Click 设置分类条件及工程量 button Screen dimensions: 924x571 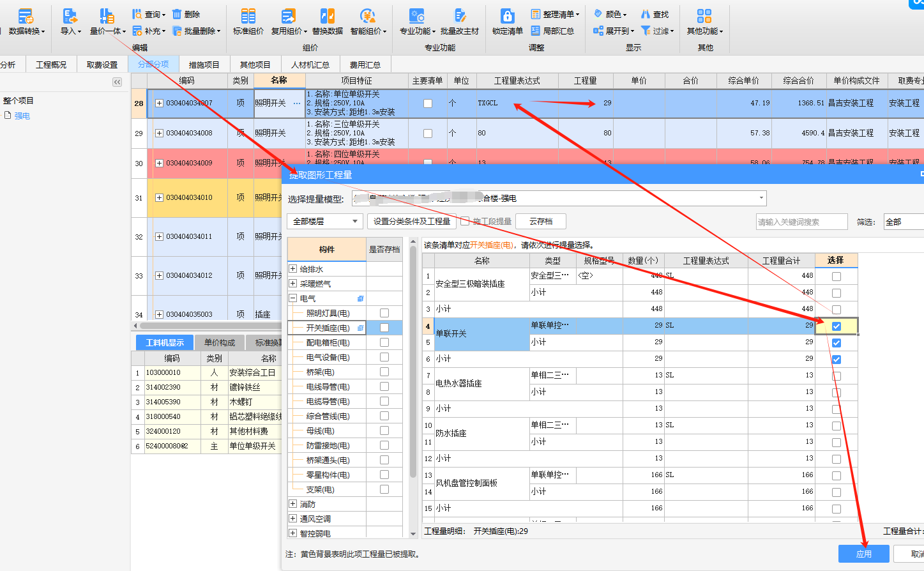click(x=412, y=221)
